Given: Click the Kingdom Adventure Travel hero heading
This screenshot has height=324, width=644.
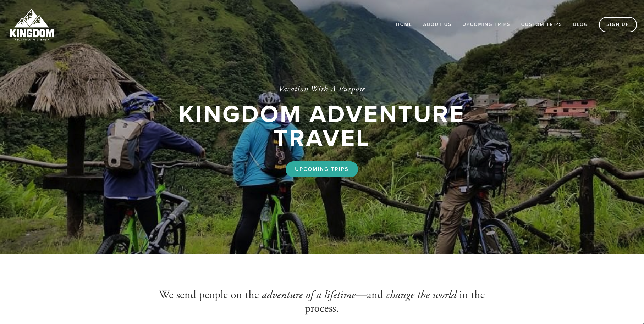Looking at the screenshot, I should (x=322, y=126).
